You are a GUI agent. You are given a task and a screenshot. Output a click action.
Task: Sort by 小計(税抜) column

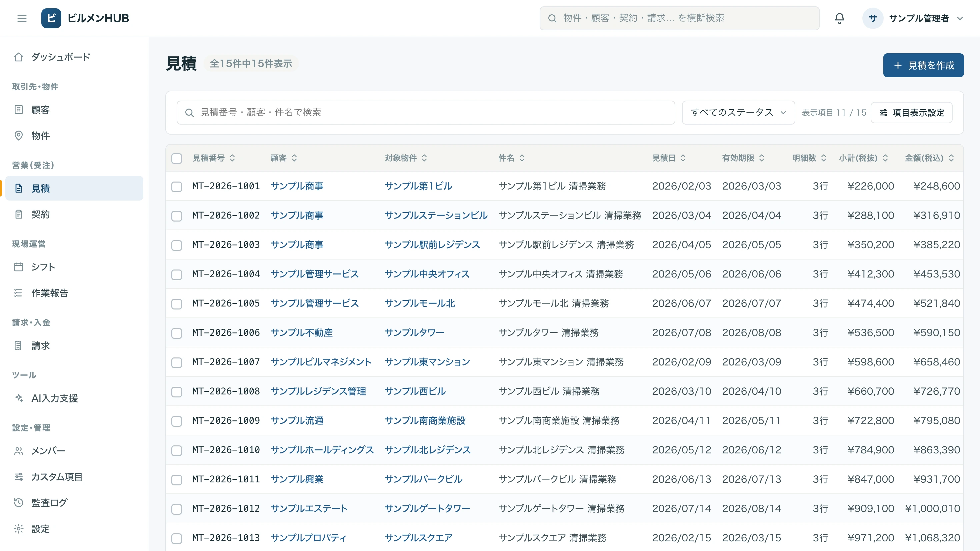(863, 158)
